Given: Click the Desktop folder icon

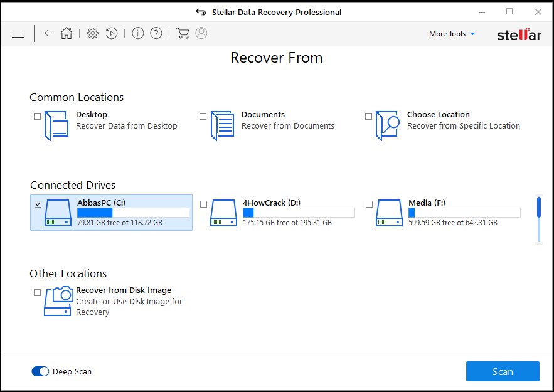Looking at the screenshot, I should 56,125.
